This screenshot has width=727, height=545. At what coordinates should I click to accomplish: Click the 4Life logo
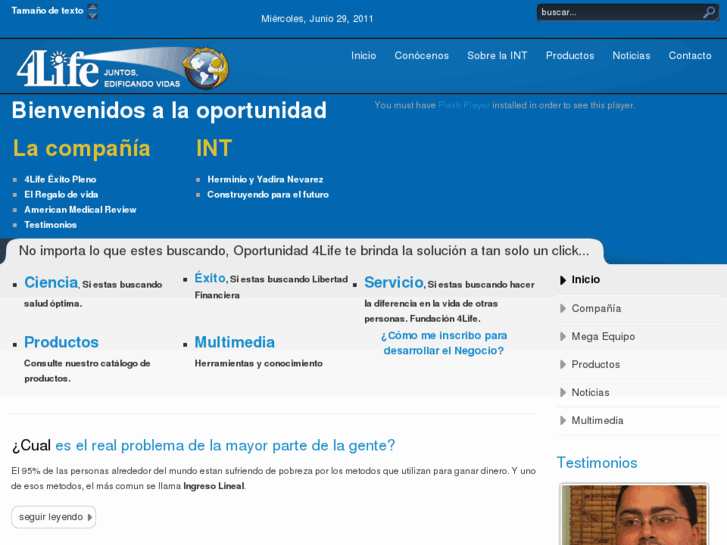[x=123, y=68]
